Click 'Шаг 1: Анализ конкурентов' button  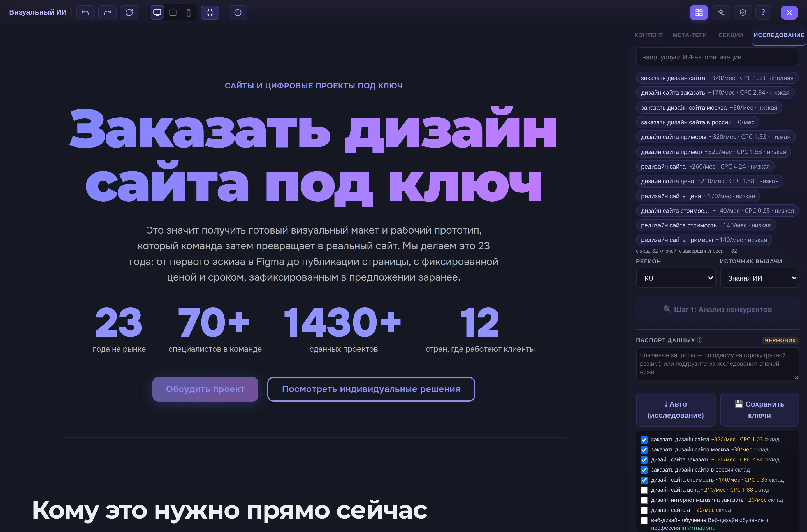717,309
